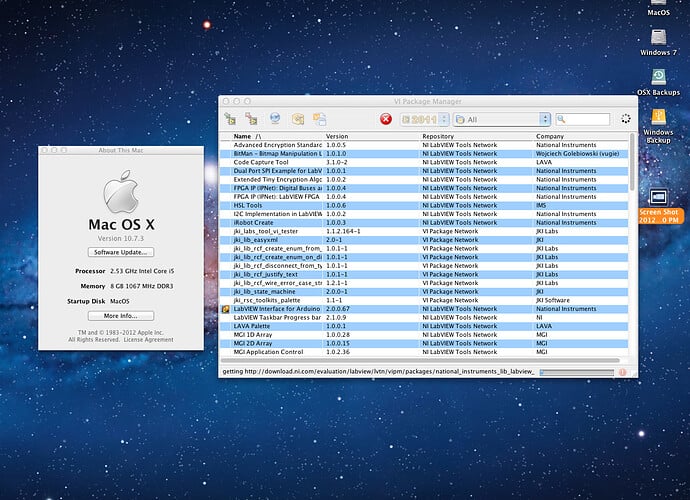Select jki_lib_easyxml package
This screenshot has width=690, height=500.
point(424,240)
